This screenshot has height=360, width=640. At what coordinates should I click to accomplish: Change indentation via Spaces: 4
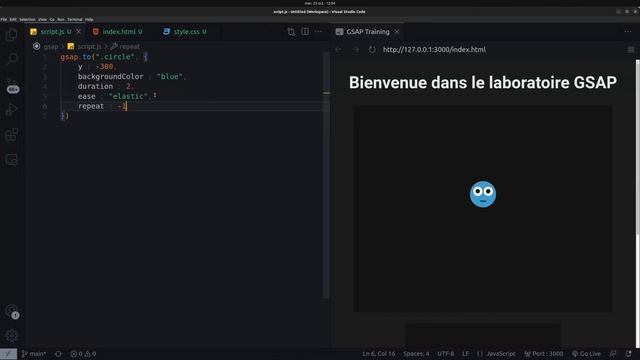(416, 354)
